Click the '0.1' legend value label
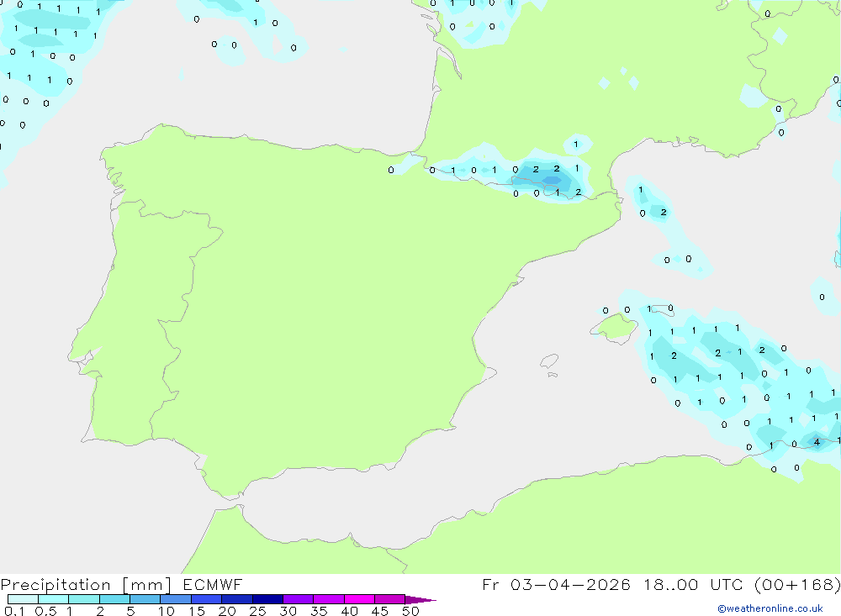The width and height of the screenshot is (841, 616). [14, 611]
